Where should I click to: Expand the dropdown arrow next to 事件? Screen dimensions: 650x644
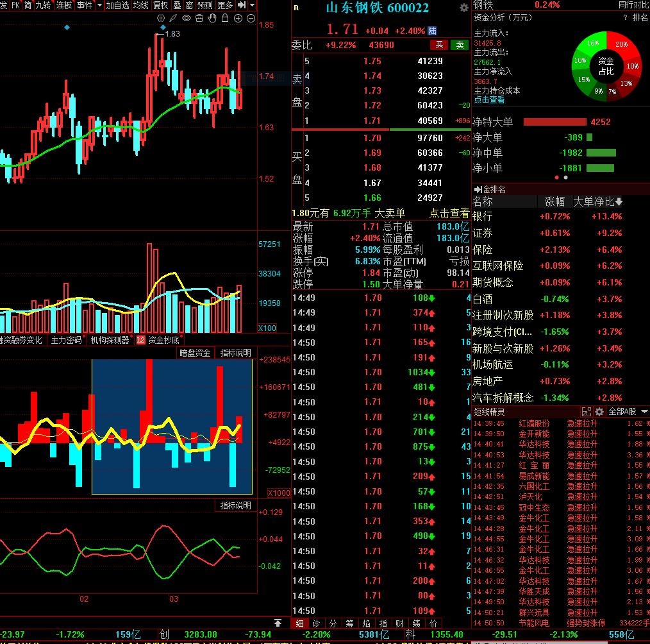(x=99, y=5)
